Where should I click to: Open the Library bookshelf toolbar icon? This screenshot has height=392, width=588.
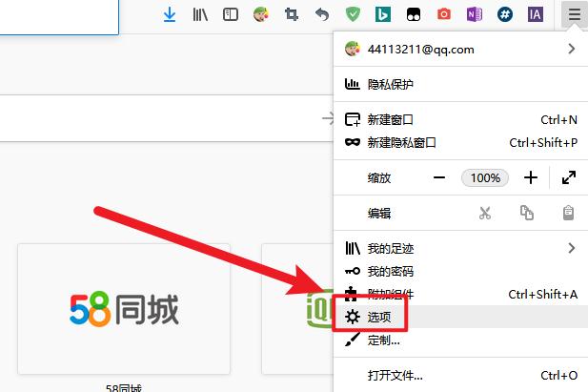(x=200, y=15)
